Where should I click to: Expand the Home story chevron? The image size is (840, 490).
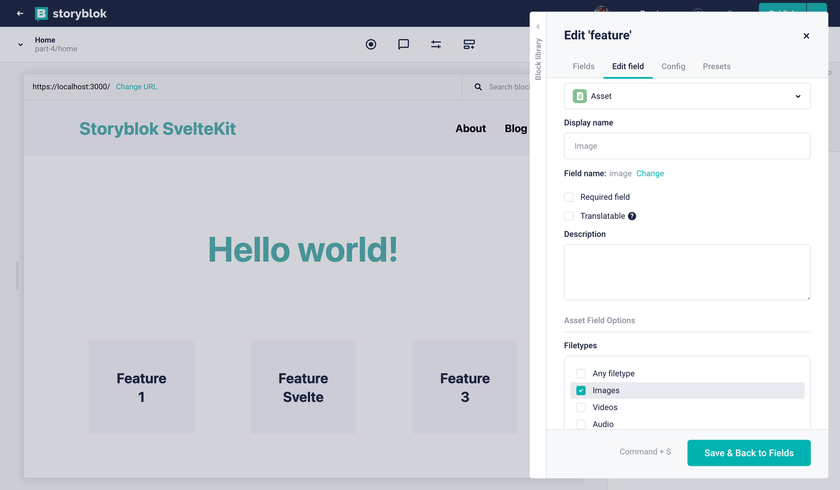[x=20, y=44]
